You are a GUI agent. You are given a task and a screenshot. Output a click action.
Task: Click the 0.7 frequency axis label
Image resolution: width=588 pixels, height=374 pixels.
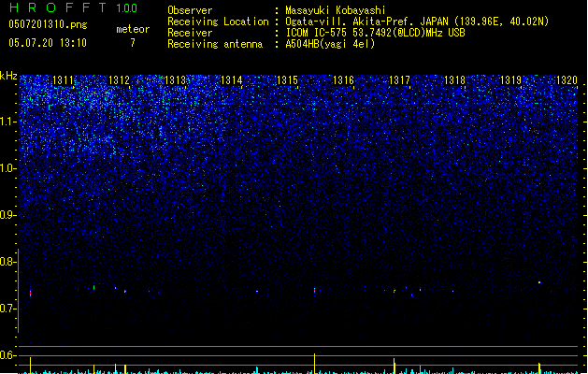pyautogui.click(x=8, y=309)
